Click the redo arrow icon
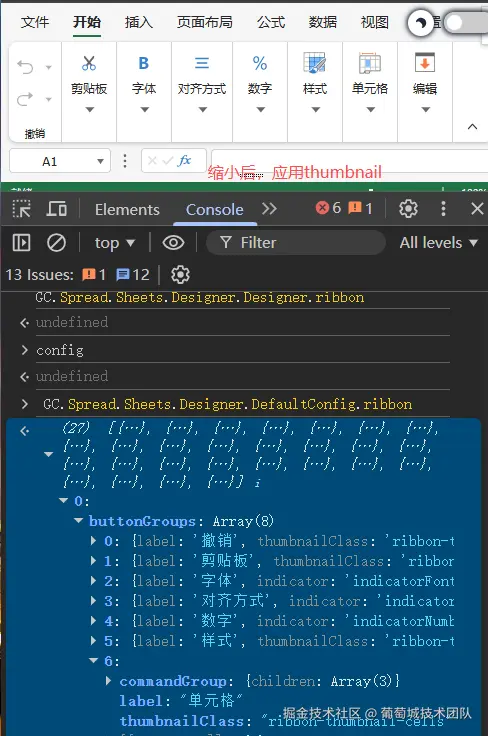The image size is (488, 736). click(x=25, y=99)
